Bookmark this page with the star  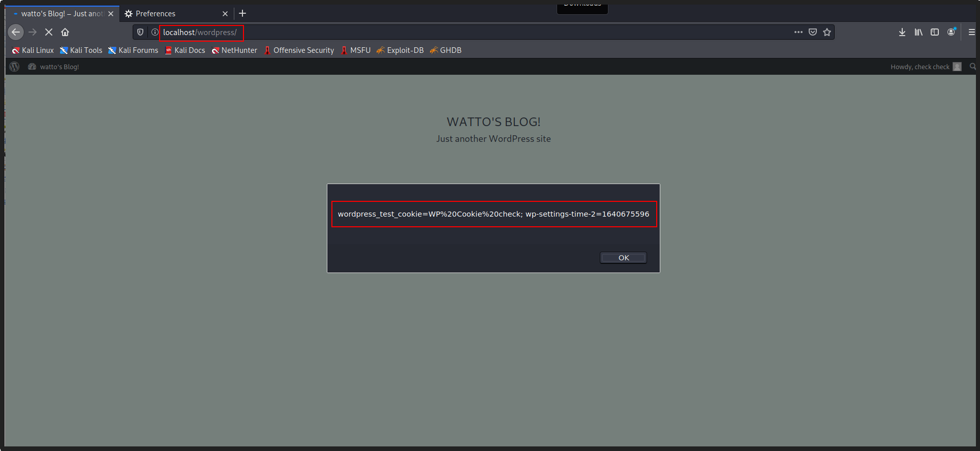pos(827,32)
